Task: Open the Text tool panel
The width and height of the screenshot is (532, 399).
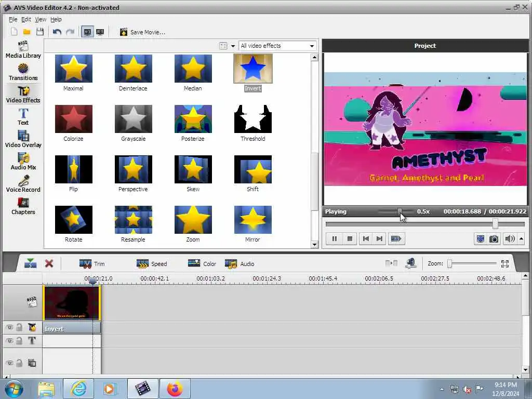Action: 23,117
